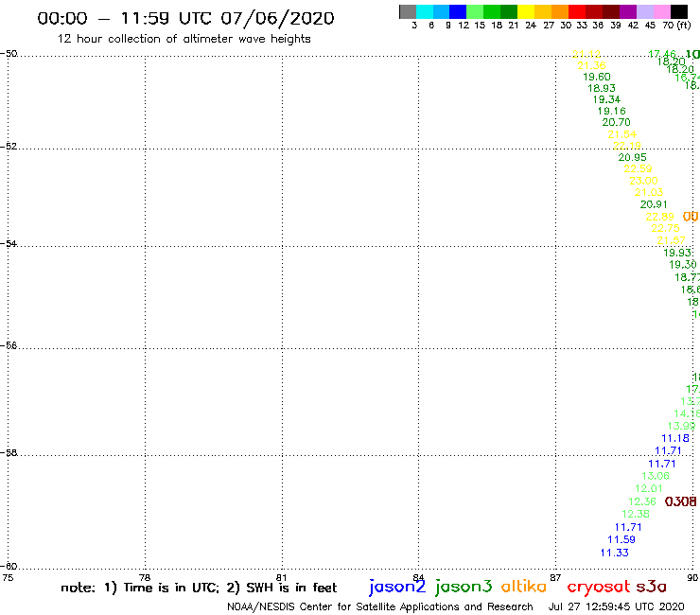700x615 pixels.
Task: Click the green 20.95 value
Action: (x=632, y=157)
